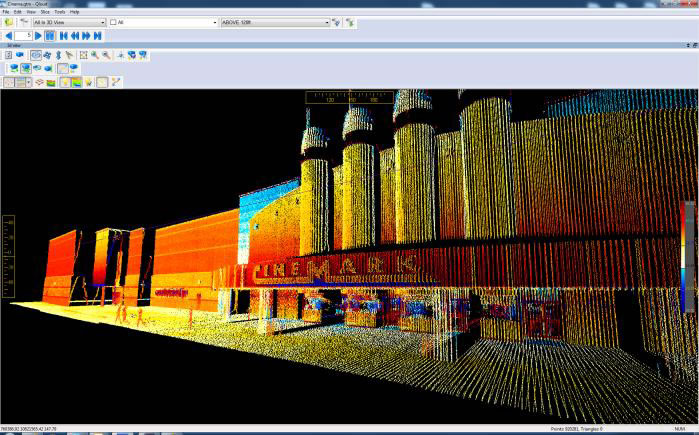This screenshot has height=435, width=699.
Task: Click the flag icon beside the view dropdown
Action: click(x=25, y=22)
